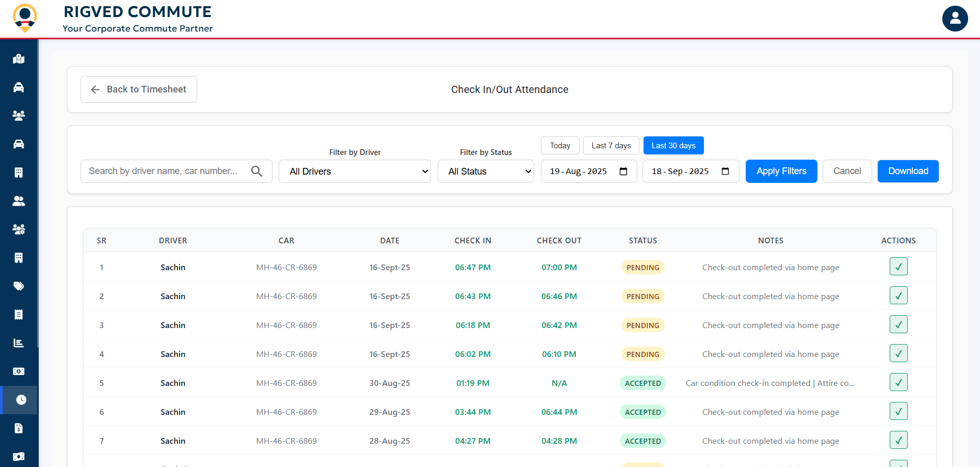980x467 pixels.
Task: Approve Sachin's 28-Aug-25 attendance entry
Action: click(898, 440)
